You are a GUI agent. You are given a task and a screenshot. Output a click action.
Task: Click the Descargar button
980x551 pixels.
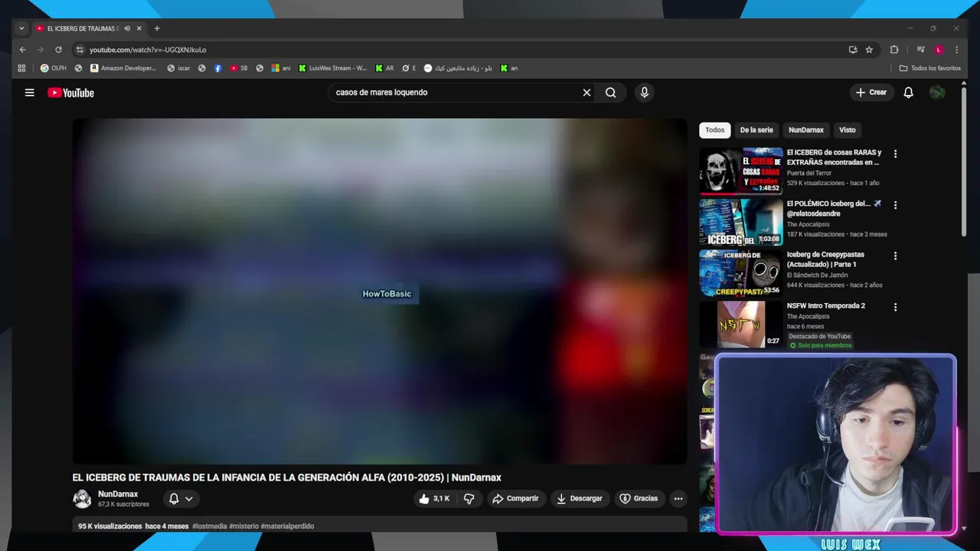580,499
